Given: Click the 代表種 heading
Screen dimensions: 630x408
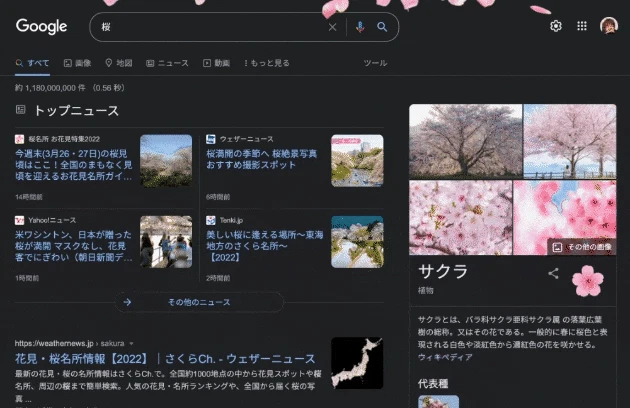Looking at the screenshot, I should (x=433, y=383).
